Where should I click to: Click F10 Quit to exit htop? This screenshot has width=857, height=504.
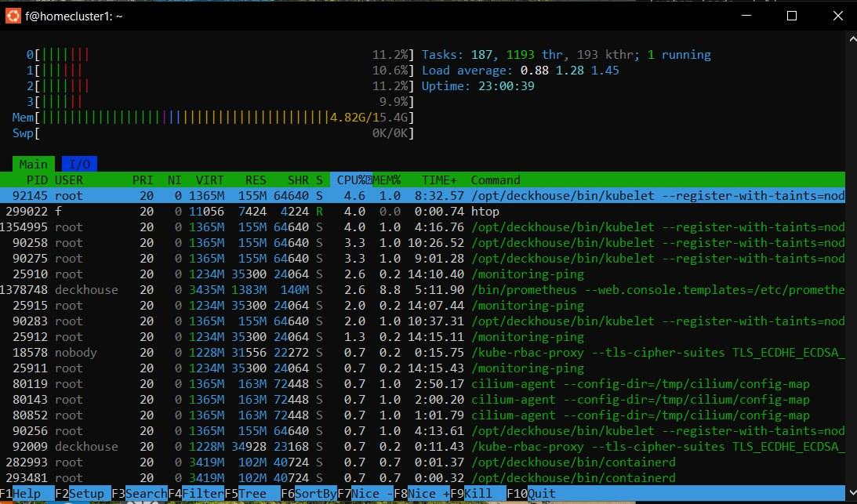point(532,494)
